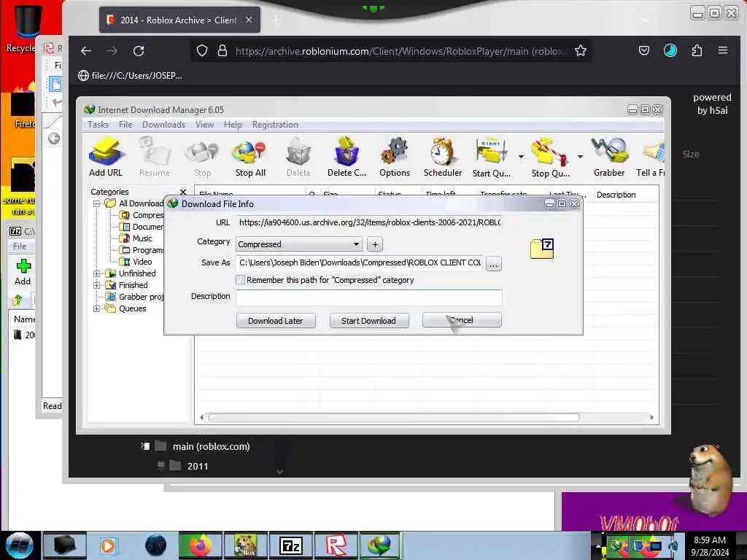Click the Resume toolbar icon
Viewport: 747px width, 560px height.
[155, 157]
